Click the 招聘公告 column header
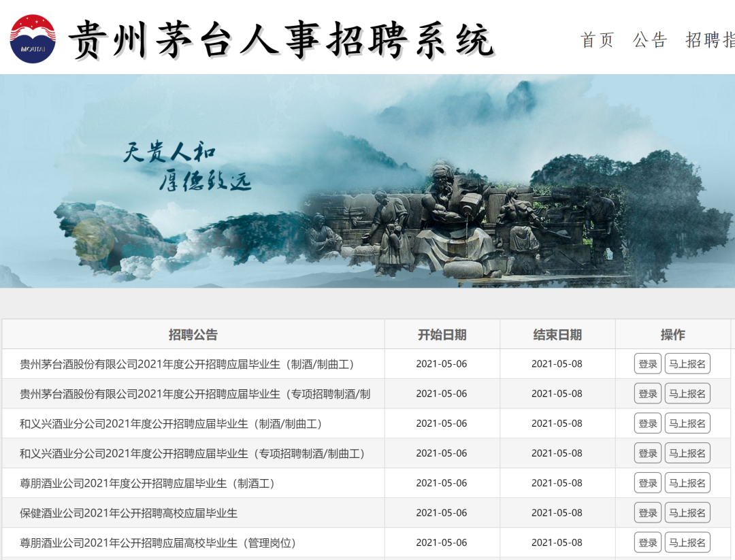The width and height of the screenshot is (735, 560). (x=193, y=335)
